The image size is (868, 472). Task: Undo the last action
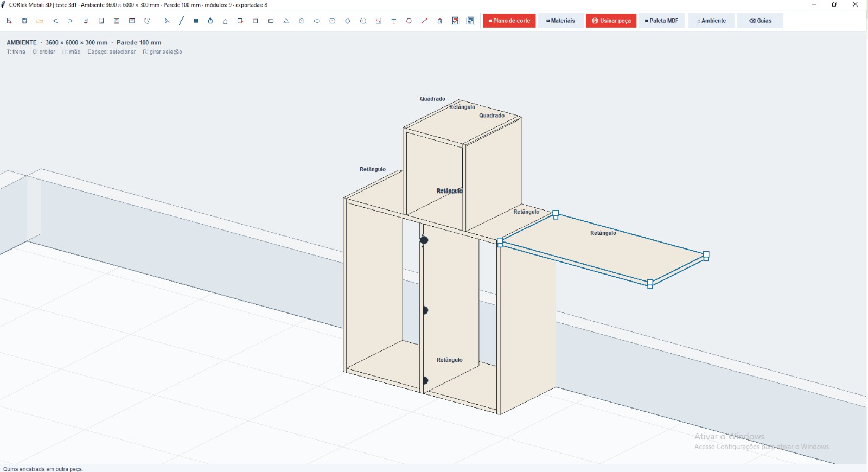[55, 21]
